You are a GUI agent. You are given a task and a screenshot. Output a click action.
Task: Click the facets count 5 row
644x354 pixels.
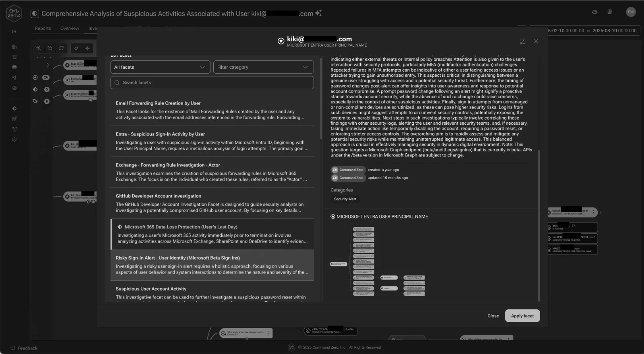coord(41,89)
